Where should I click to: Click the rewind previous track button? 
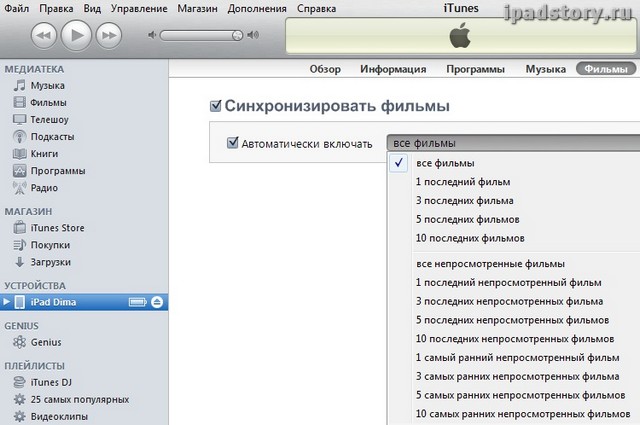(x=44, y=36)
